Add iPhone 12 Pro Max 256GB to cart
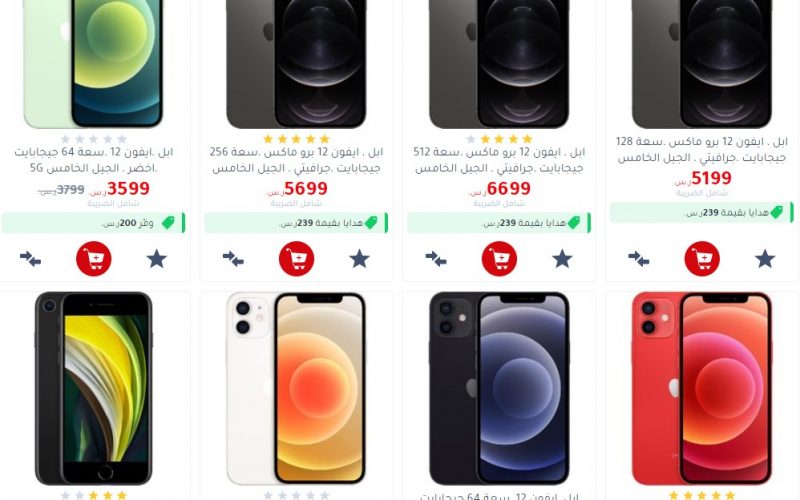The height and width of the screenshot is (500, 800). (296, 259)
